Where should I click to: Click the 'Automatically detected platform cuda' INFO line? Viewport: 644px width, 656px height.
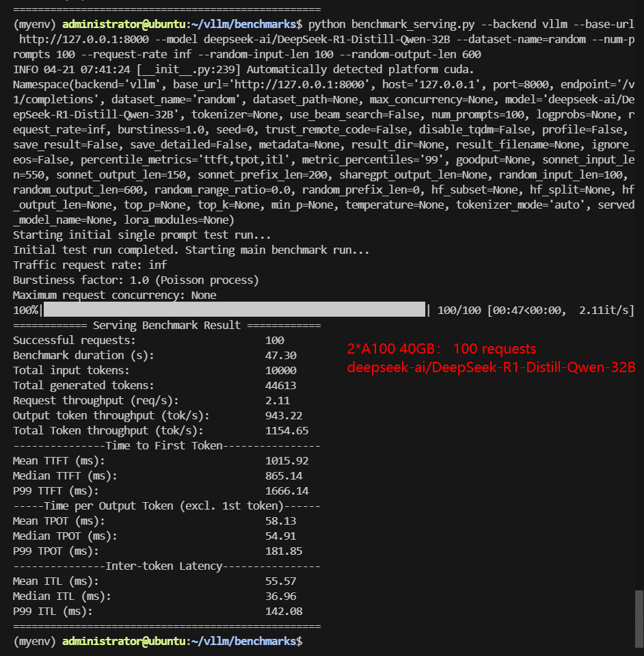243,69
